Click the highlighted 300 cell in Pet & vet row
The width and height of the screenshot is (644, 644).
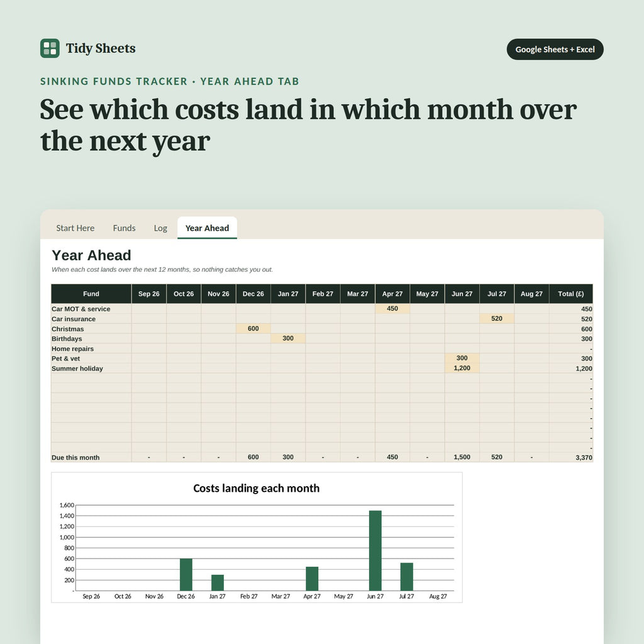(x=462, y=358)
